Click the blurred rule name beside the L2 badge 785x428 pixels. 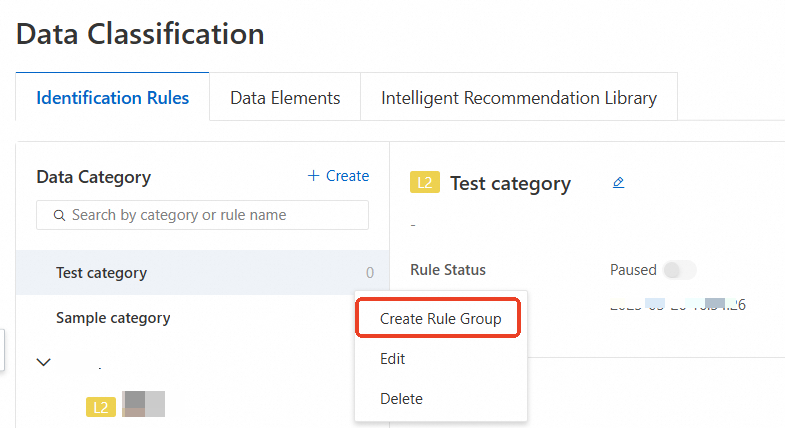[x=143, y=404]
